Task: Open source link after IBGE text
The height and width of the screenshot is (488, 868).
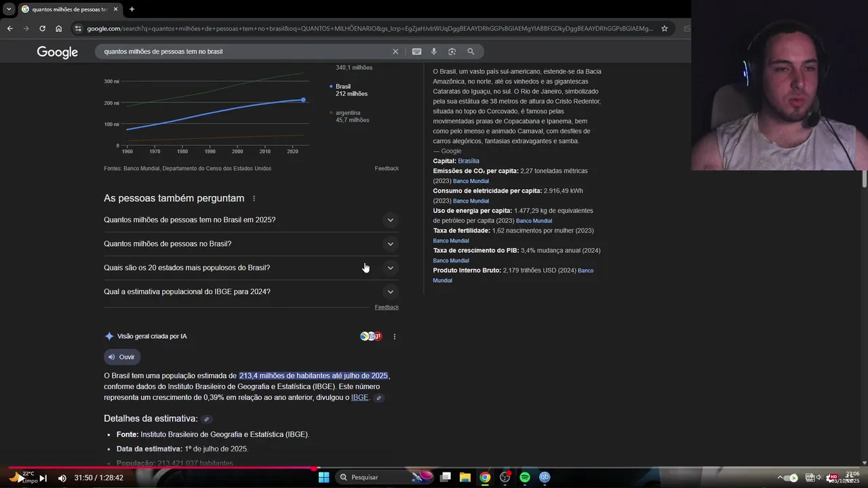Action: (378, 398)
